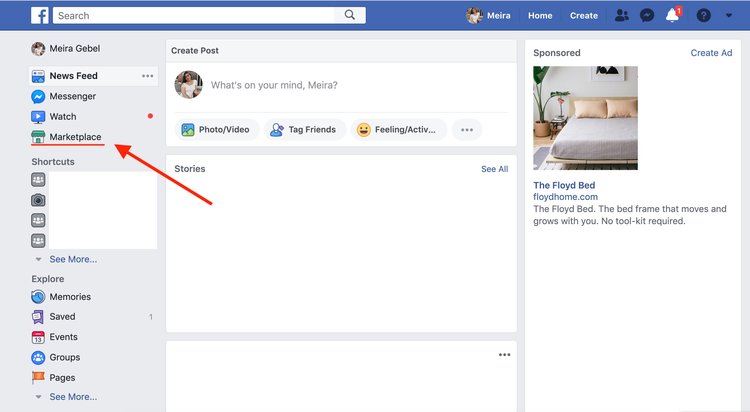Click the Watch video icon
Image resolution: width=750 pixels, height=412 pixels.
(x=38, y=117)
